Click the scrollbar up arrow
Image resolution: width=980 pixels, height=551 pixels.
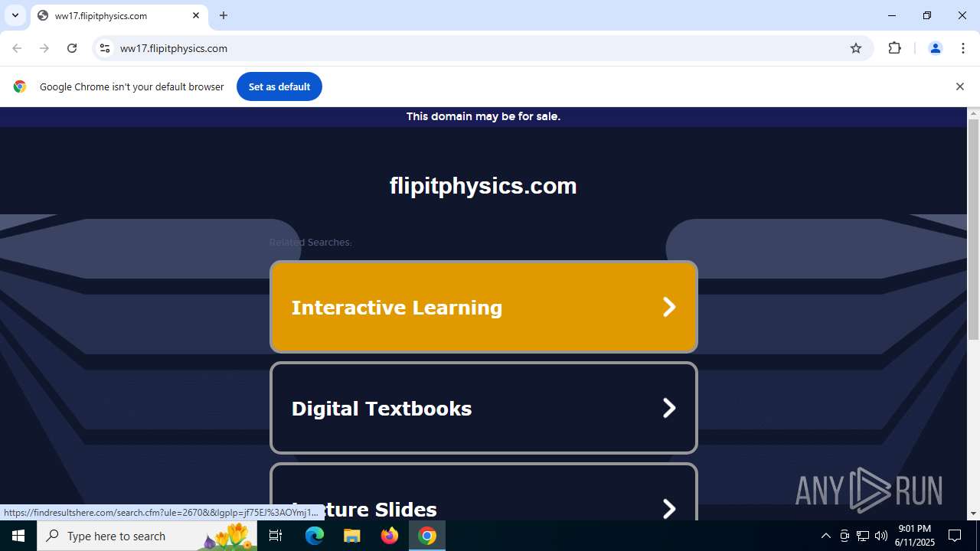[973, 113]
